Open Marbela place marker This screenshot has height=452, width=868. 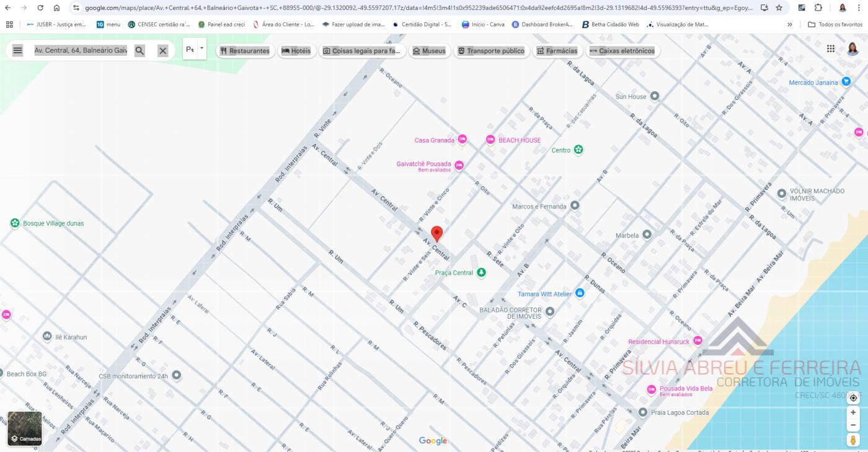647,234
